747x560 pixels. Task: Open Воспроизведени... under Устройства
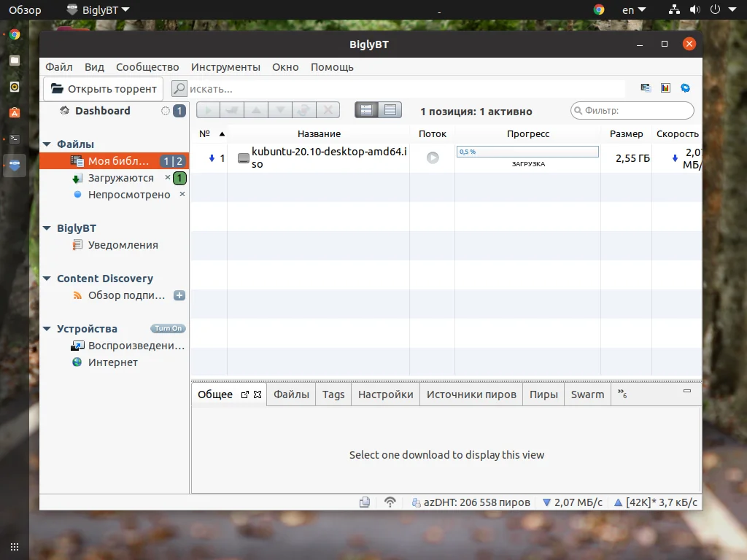pos(128,346)
